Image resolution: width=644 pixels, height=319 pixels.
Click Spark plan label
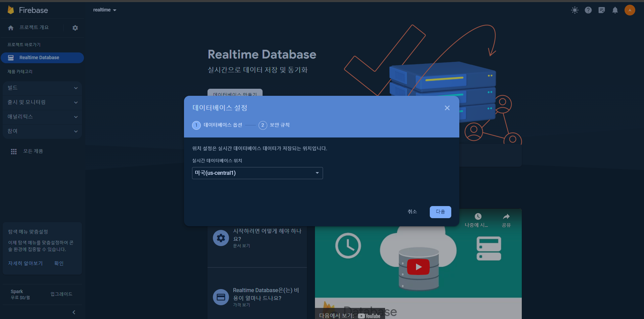point(17,291)
